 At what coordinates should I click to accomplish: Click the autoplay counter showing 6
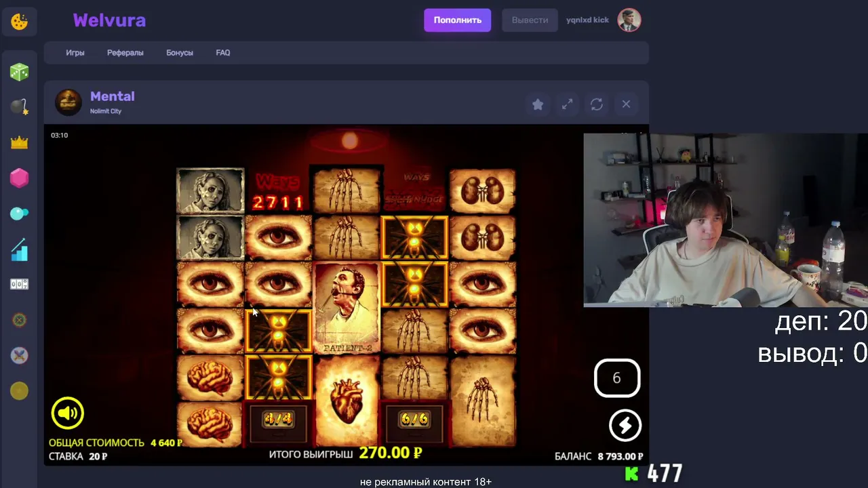click(617, 378)
